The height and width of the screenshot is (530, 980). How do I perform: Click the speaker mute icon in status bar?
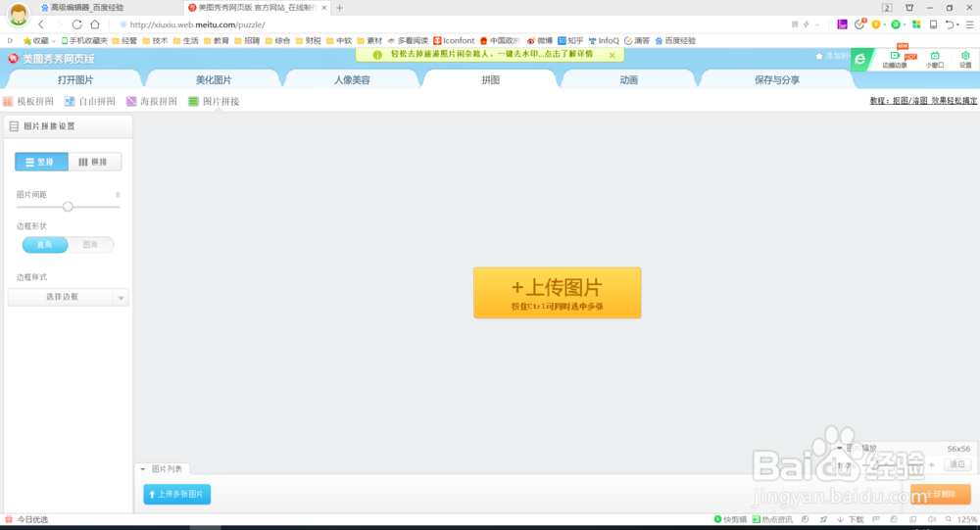[x=931, y=519]
